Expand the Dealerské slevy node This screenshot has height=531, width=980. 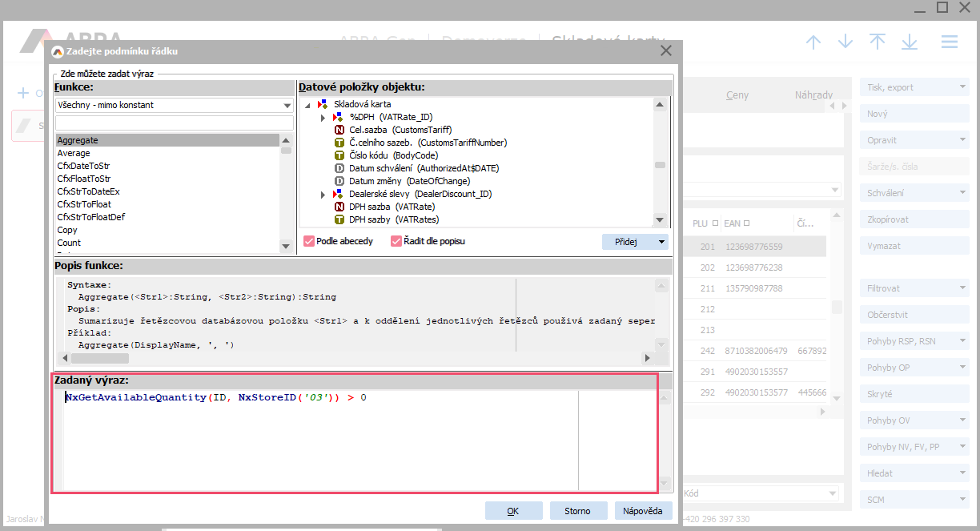tap(323, 194)
